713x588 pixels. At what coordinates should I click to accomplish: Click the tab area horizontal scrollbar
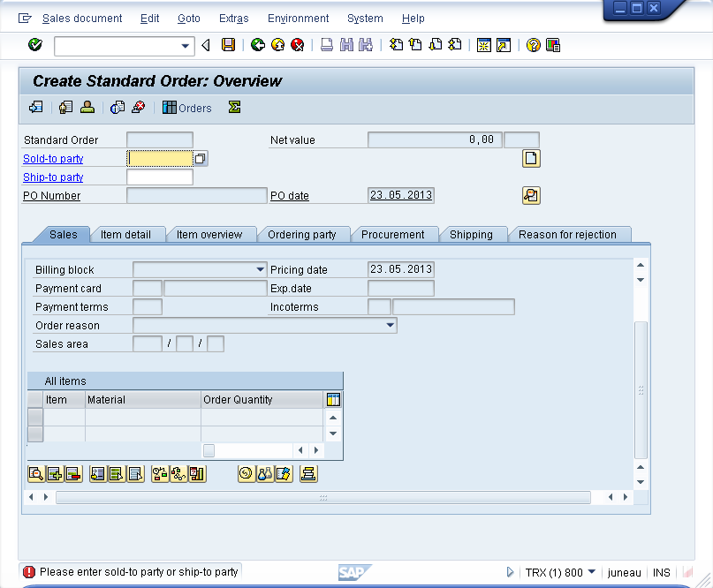(x=323, y=498)
